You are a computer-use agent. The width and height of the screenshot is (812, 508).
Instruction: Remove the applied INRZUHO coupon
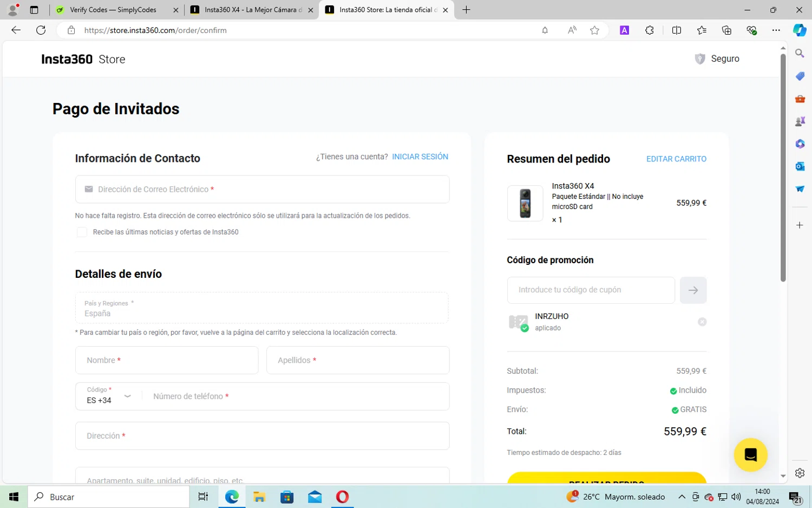click(x=702, y=322)
